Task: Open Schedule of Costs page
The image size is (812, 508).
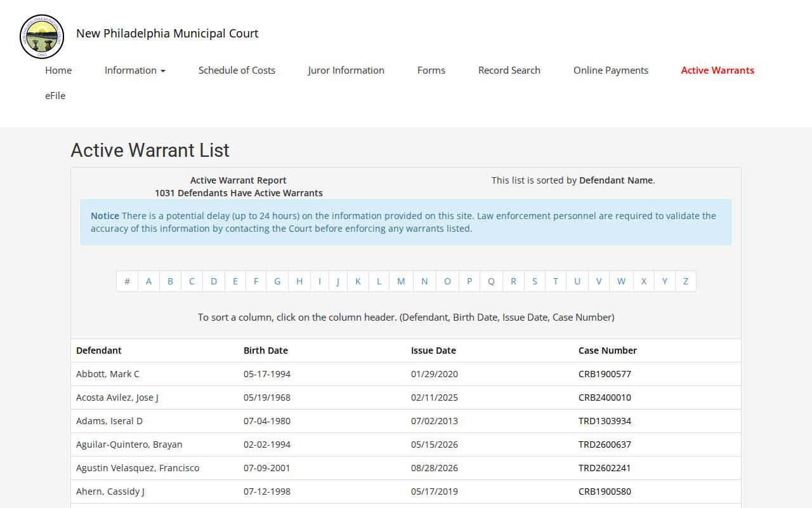Action: pos(237,70)
